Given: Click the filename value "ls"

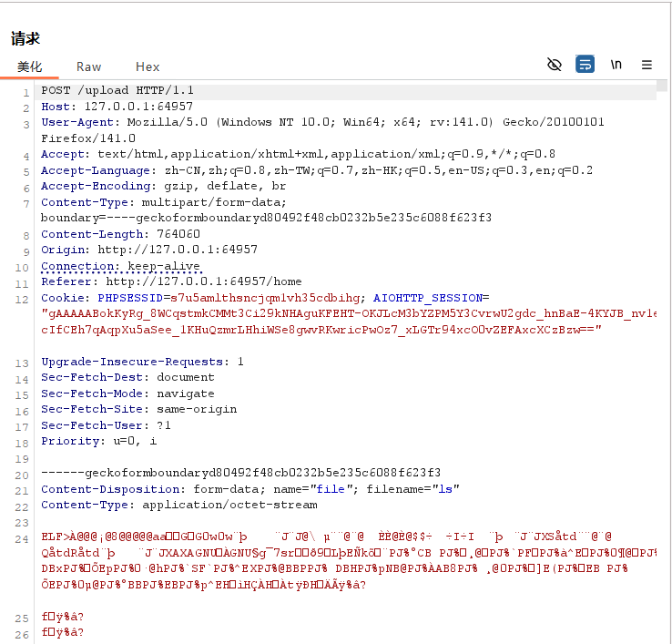Looking at the screenshot, I should pyautogui.click(x=445, y=489).
